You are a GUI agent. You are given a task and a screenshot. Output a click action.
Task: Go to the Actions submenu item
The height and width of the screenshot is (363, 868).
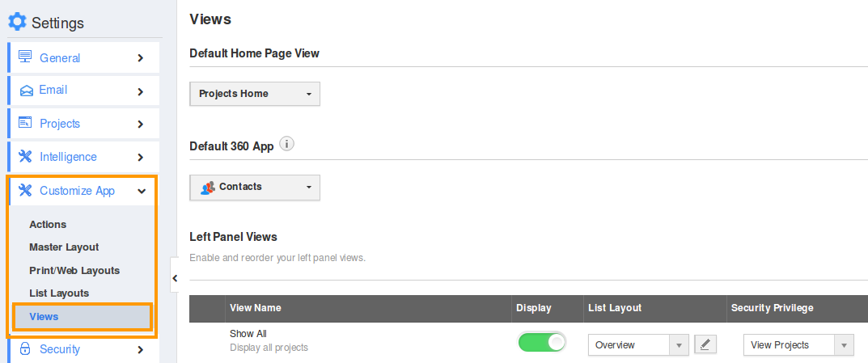coord(48,225)
